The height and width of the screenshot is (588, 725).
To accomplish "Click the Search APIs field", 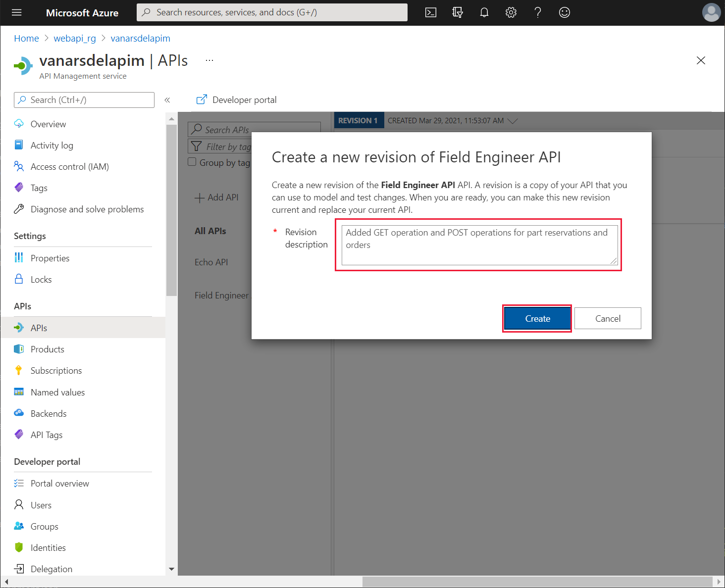I will (x=254, y=129).
